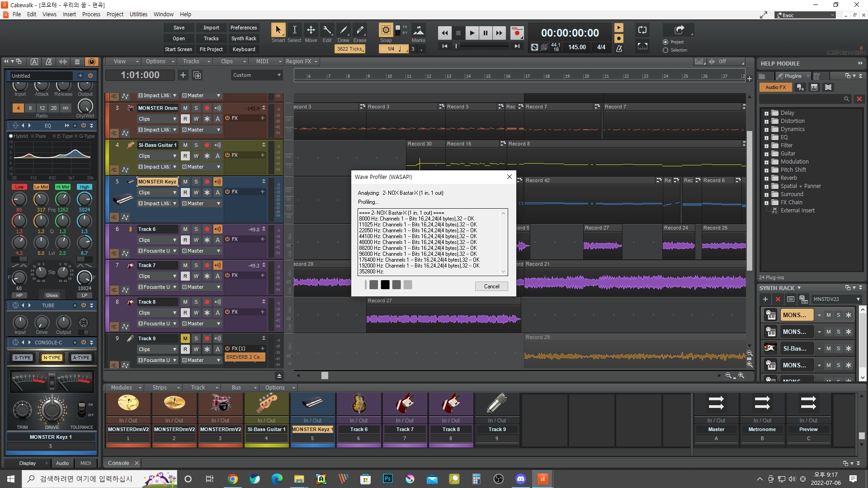The width and height of the screenshot is (868, 488).
Task: Open MNSTDV23 synth rack dropdown
Action: click(x=836, y=299)
